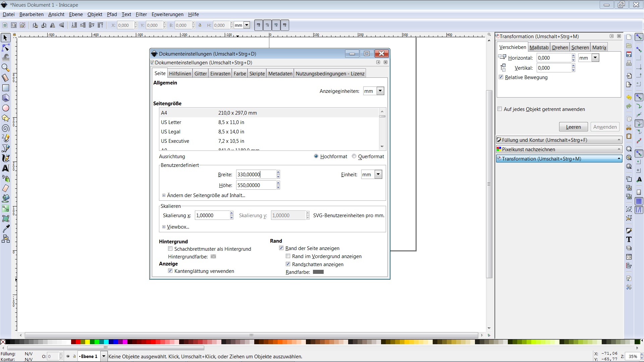Image resolution: width=644 pixels, height=362 pixels.
Task: Select the Pencil freehand tool
Action: pos(5,138)
